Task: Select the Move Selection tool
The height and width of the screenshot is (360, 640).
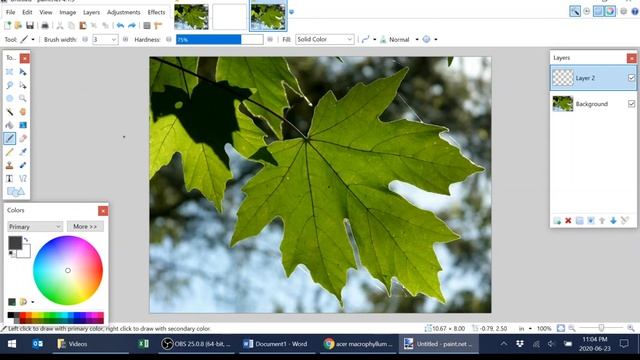Action: click(23, 85)
